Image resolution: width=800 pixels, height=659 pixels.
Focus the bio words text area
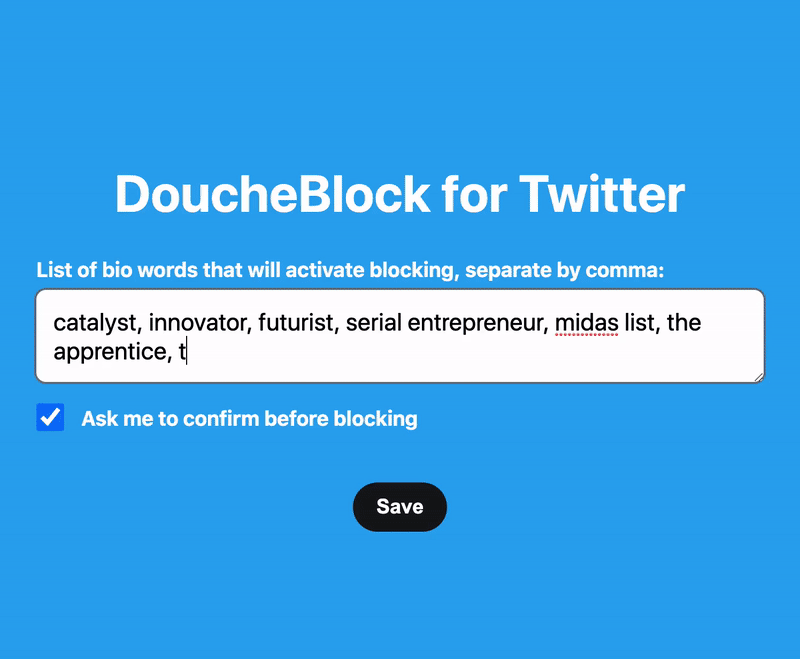point(399,336)
